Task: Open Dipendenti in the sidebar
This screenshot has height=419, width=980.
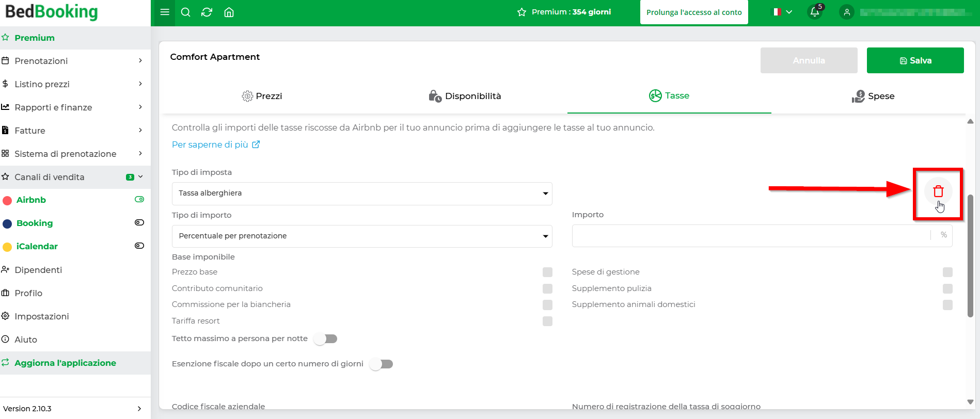Action: tap(38, 270)
